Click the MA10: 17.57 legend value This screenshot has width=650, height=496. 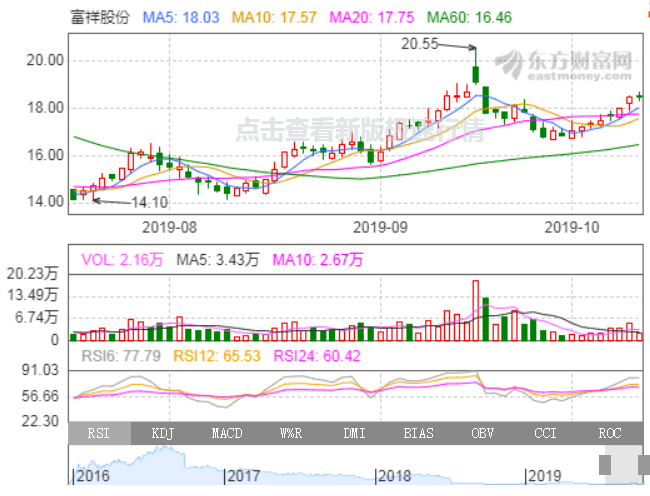[274, 17]
